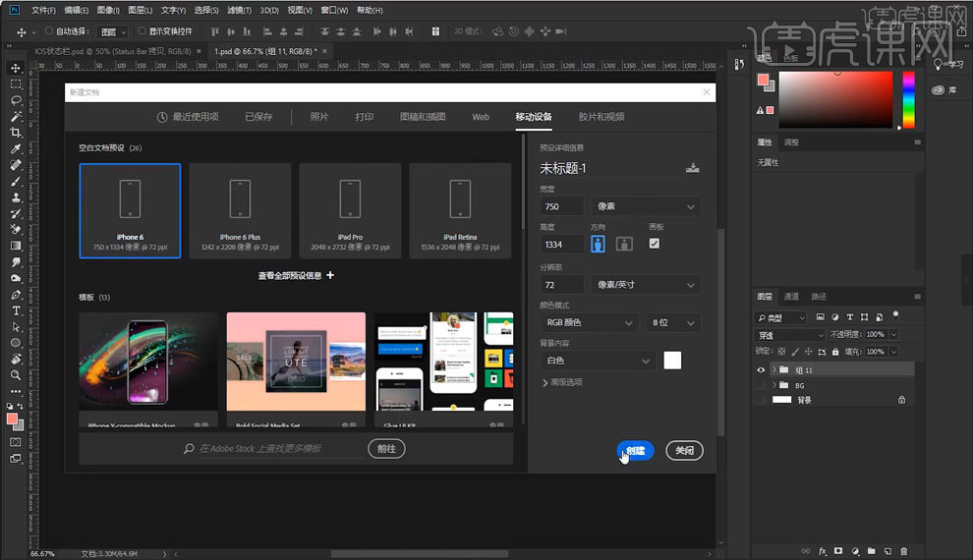Toggle the Artboards checkbox
The width and height of the screenshot is (973, 560).
pyautogui.click(x=655, y=244)
